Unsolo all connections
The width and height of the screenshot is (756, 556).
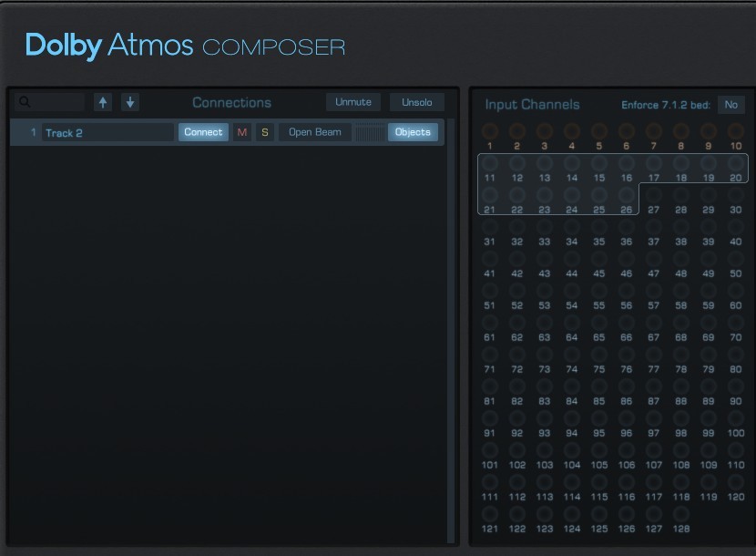point(417,102)
